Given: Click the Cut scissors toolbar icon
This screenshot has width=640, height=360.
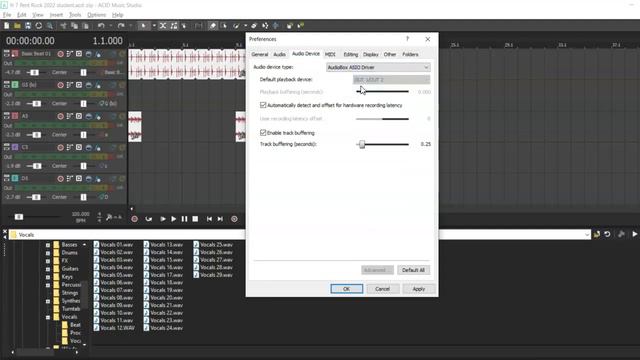Looking at the screenshot, I should coord(63,26).
